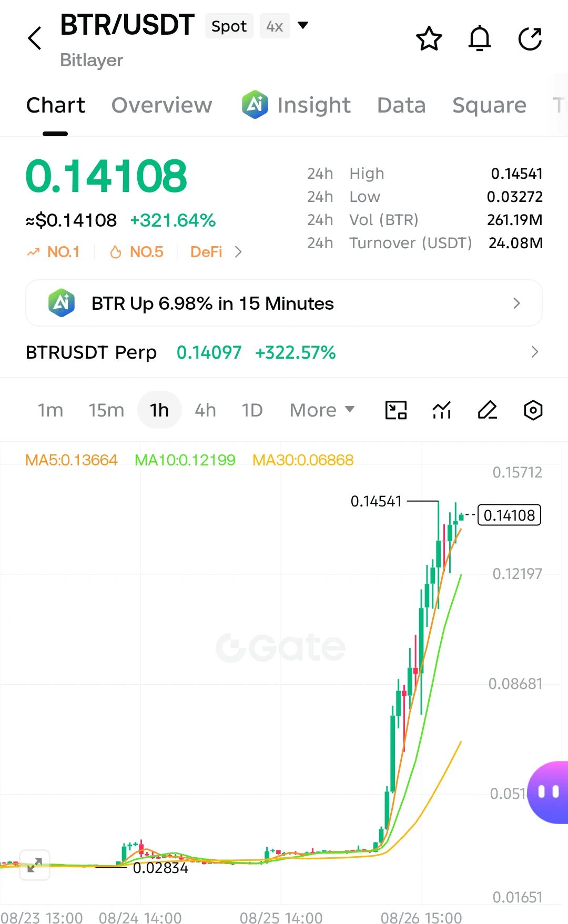This screenshot has height=924, width=568.
Task: Select the 15m timeframe
Action: point(106,410)
